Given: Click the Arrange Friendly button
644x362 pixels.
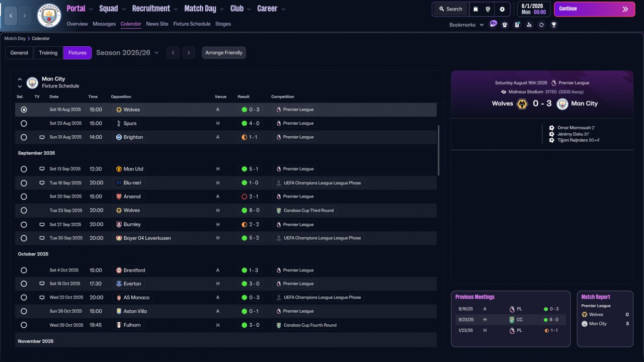Looking at the screenshot, I should (224, 53).
